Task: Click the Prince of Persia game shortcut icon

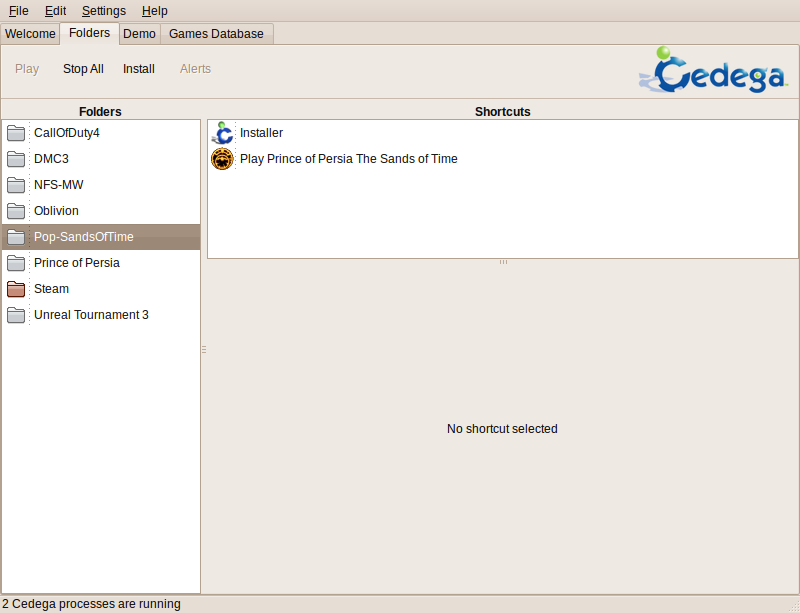Action: [x=222, y=159]
